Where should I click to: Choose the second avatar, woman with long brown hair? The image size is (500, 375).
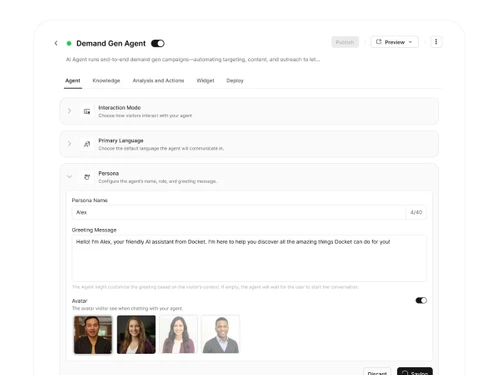136,335
